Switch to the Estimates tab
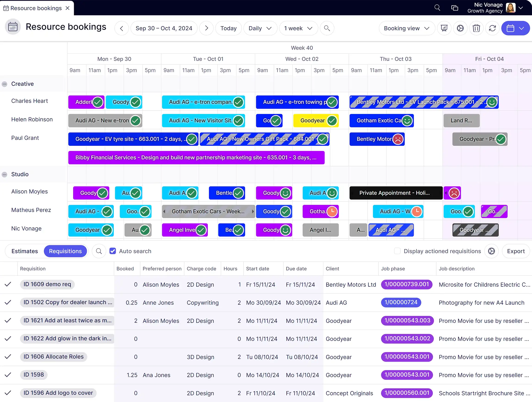Image resolution: width=532 pixels, height=402 pixels. coord(25,251)
